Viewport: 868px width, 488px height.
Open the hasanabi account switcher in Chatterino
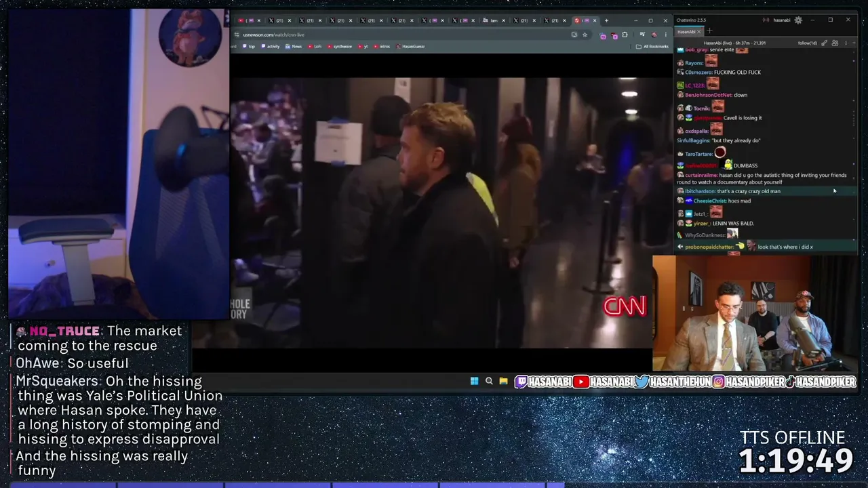coord(782,20)
